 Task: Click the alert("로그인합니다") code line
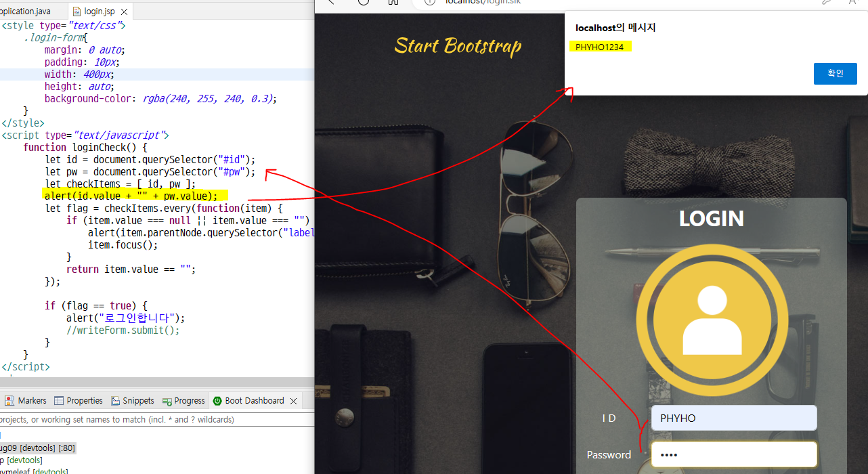125,318
